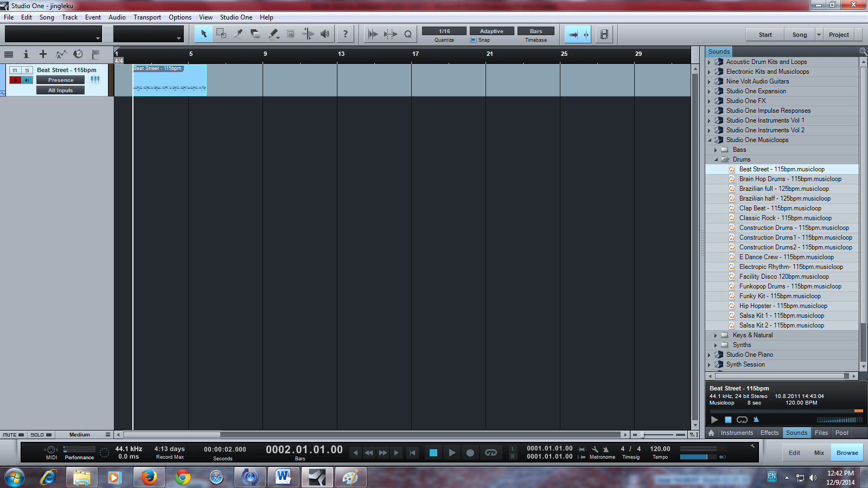
Task: Open the Song menu
Action: pos(47,17)
